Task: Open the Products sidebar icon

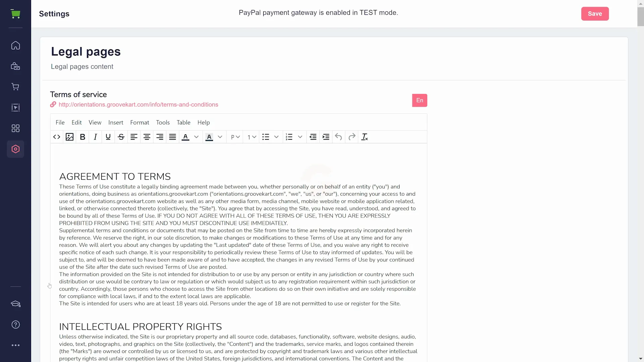Action: pyautogui.click(x=15, y=66)
